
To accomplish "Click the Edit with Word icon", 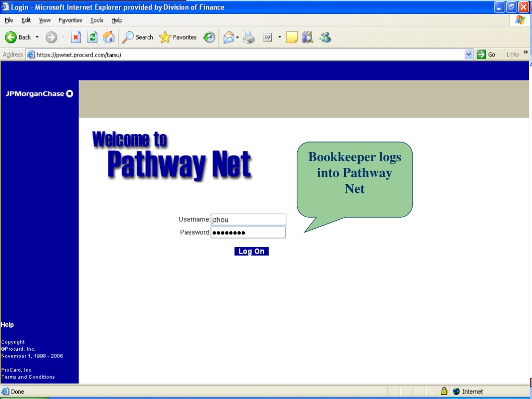I will tap(268, 37).
